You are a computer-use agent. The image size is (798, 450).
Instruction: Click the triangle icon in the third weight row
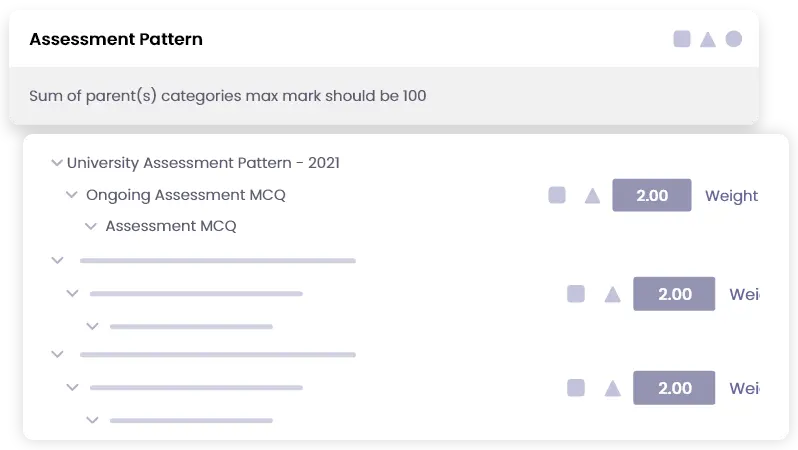click(612, 388)
